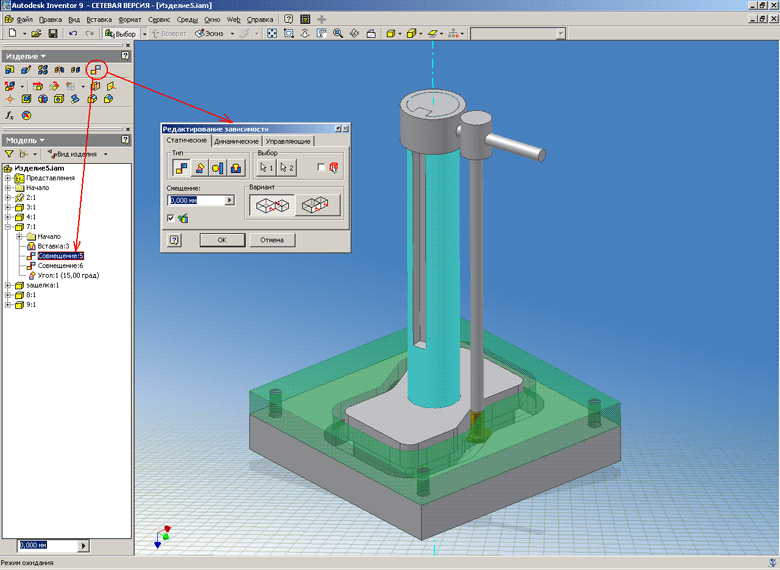Expand the 9:1 component node
Viewport: 780px width, 570px height.
(7, 305)
